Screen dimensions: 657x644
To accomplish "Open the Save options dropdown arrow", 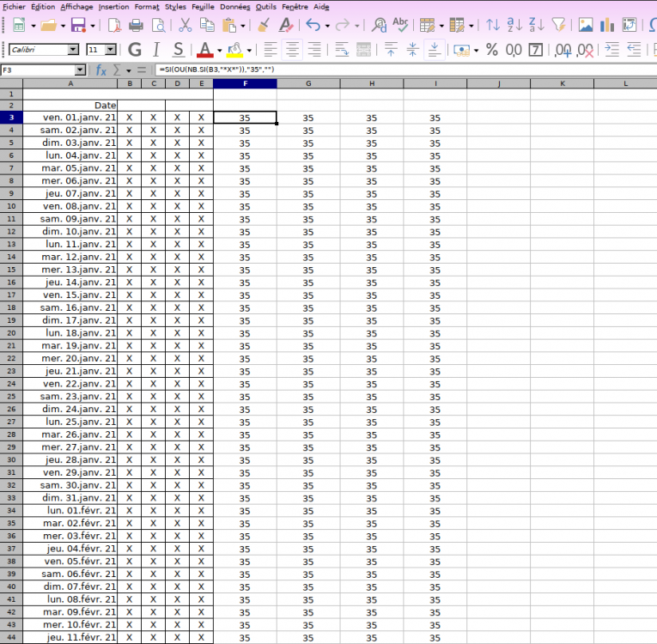I will (x=93, y=26).
